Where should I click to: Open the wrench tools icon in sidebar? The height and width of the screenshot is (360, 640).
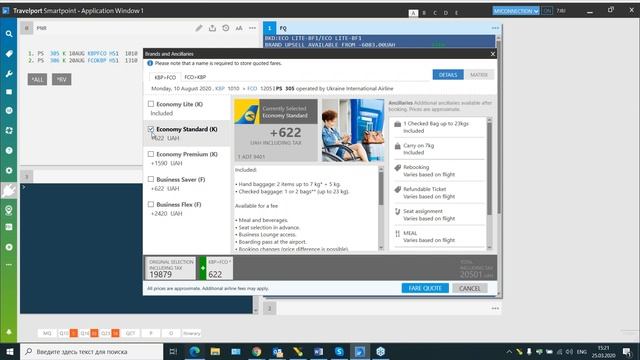point(9,74)
